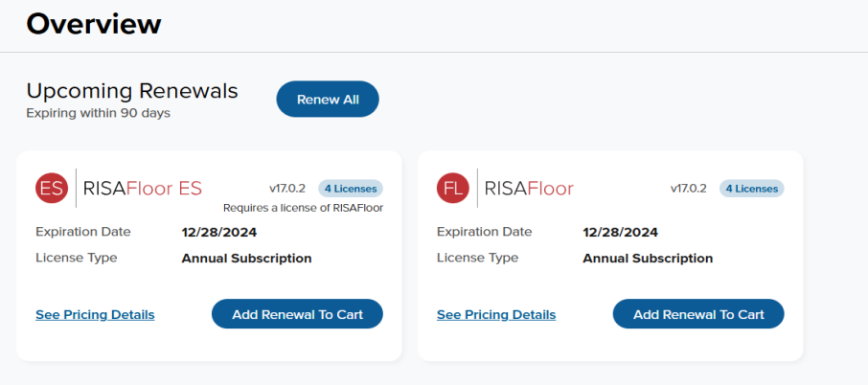Click the plain RISAFloor product name on the FL card
Viewport: 868px width, 385px height.
tap(529, 189)
